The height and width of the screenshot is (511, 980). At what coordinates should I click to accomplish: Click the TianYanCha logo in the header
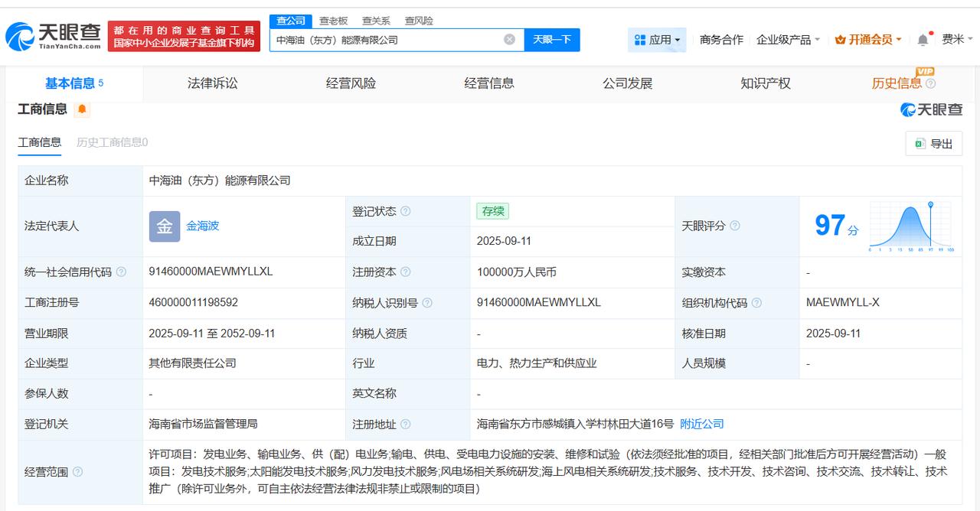53,36
